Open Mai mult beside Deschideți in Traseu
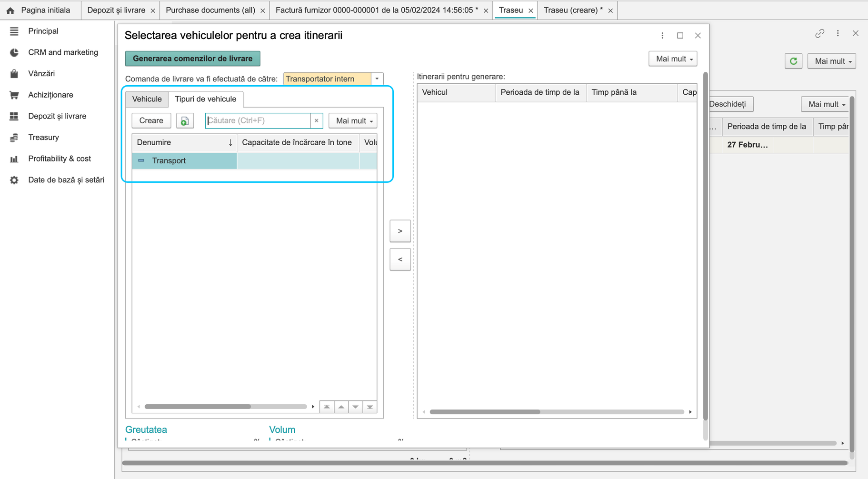 (x=825, y=104)
